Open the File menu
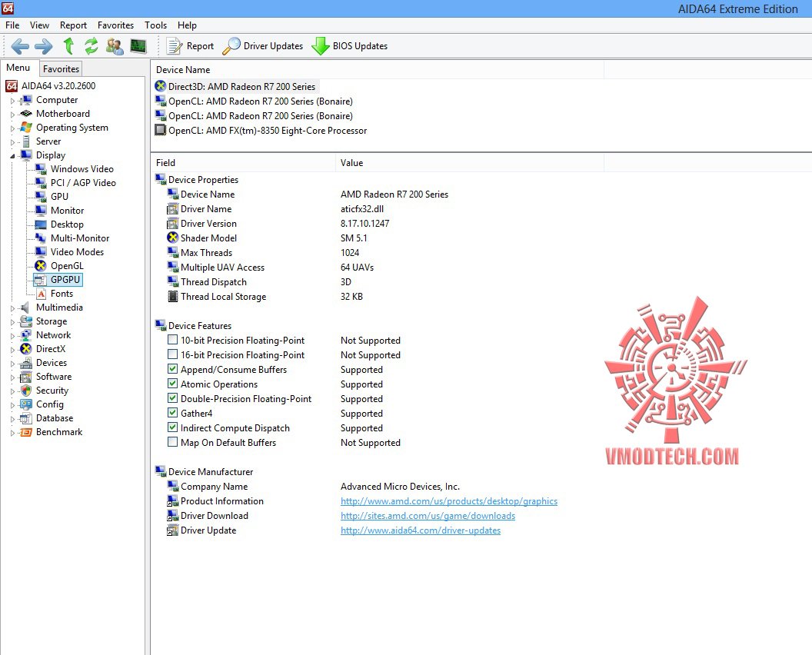The height and width of the screenshot is (655, 812). click(x=12, y=25)
